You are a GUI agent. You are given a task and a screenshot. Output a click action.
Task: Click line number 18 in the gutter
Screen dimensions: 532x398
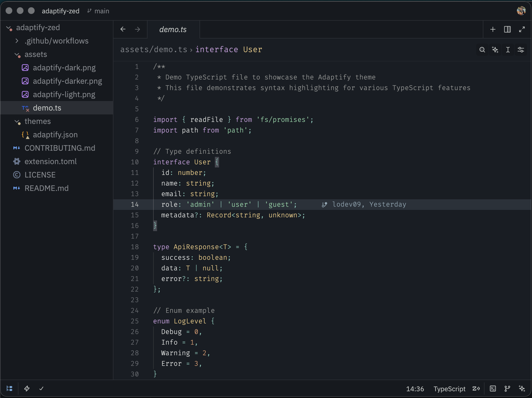(135, 247)
